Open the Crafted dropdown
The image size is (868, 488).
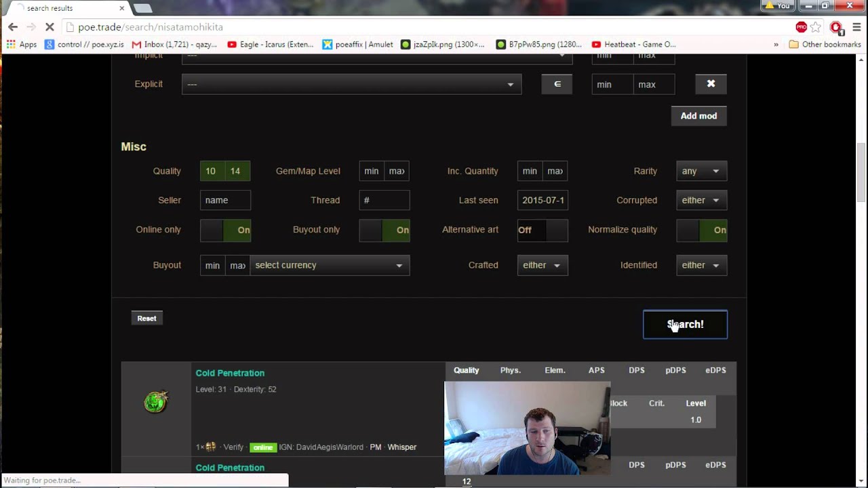[542, 265]
